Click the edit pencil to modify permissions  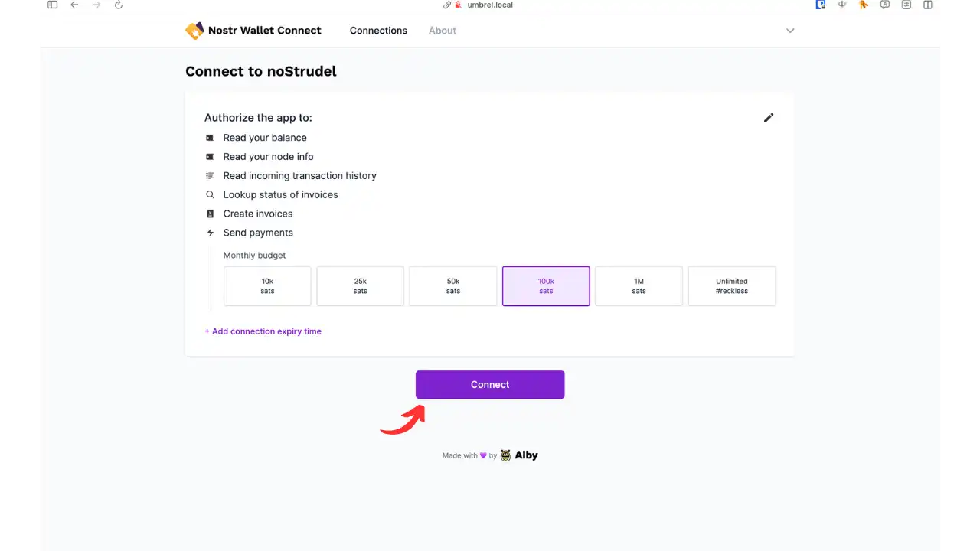(x=769, y=117)
